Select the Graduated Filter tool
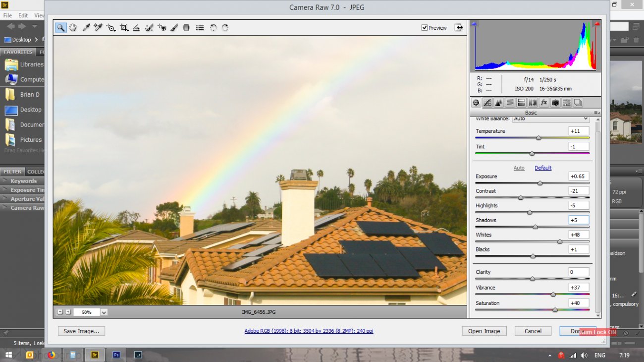Image resolution: width=644 pixels, height=362 pixels. [186, 28]
